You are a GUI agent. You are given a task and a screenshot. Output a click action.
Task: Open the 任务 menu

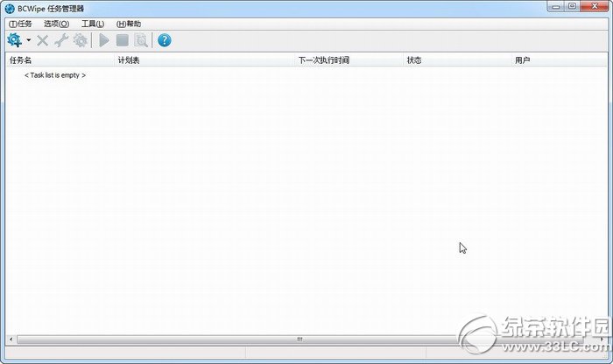(20, 24)
